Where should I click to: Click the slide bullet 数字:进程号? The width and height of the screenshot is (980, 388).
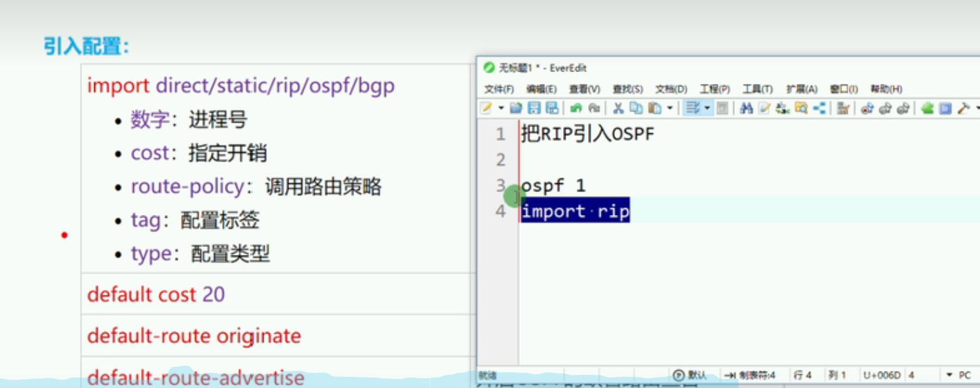[x=189, y=120]
